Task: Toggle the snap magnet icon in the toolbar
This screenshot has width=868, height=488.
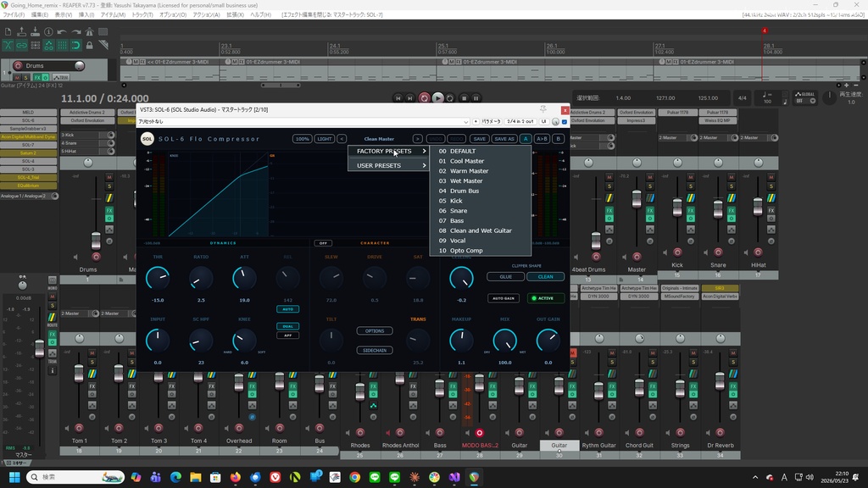Action: tap(75, 46)
